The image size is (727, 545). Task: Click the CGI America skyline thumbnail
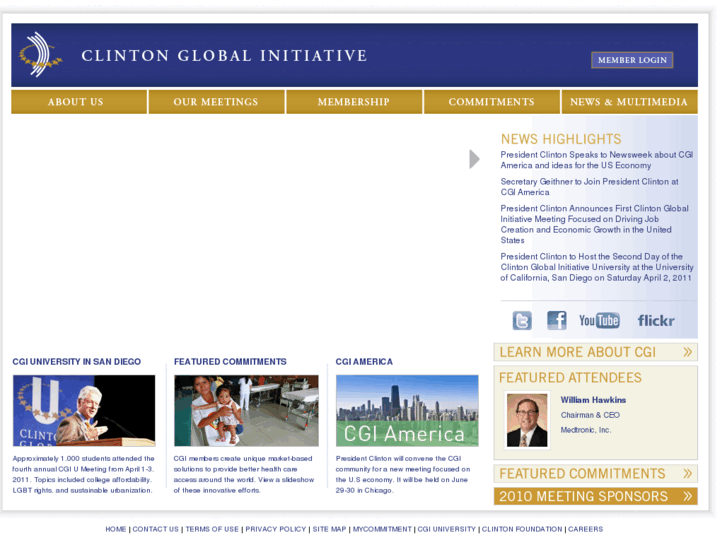407,410
